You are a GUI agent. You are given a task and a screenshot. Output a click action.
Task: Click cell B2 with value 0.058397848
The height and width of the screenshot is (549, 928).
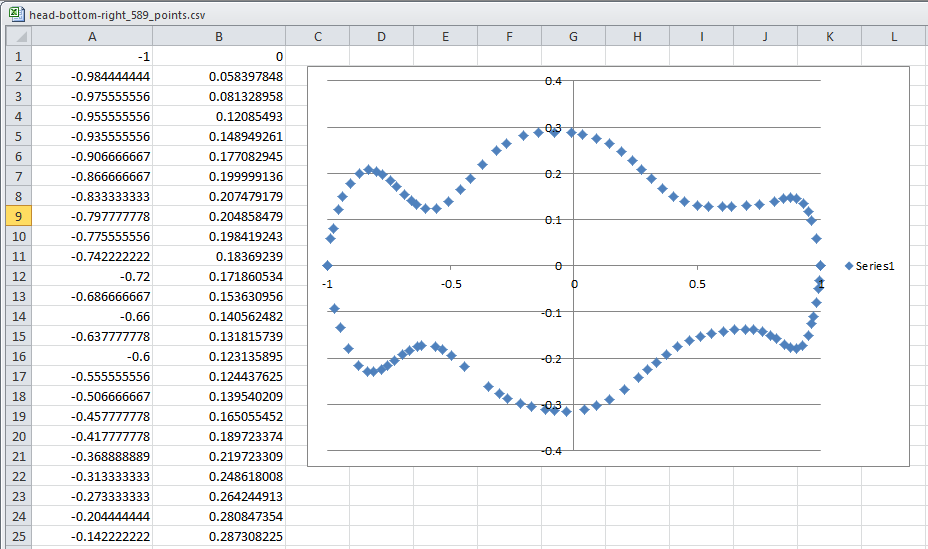[219, 76]
